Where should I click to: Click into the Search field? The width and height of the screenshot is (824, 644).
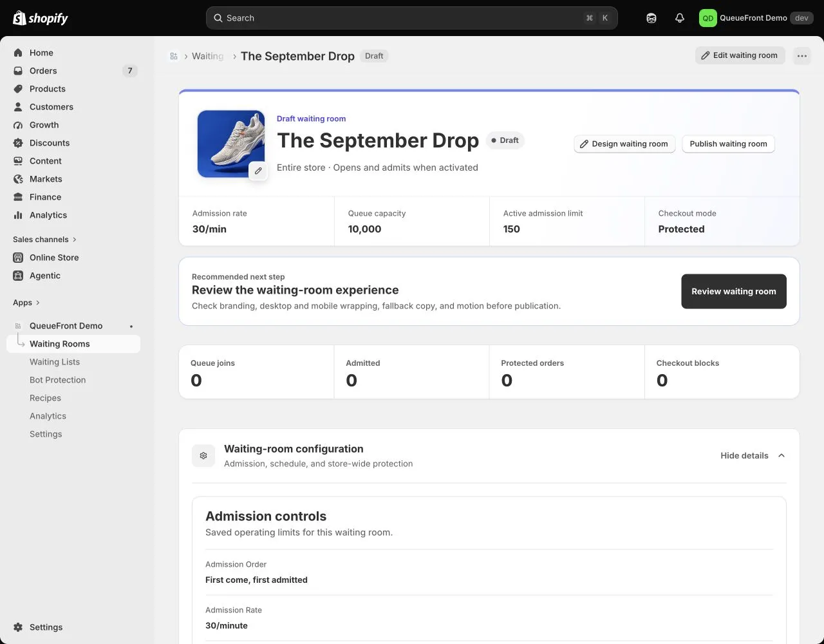412,18
